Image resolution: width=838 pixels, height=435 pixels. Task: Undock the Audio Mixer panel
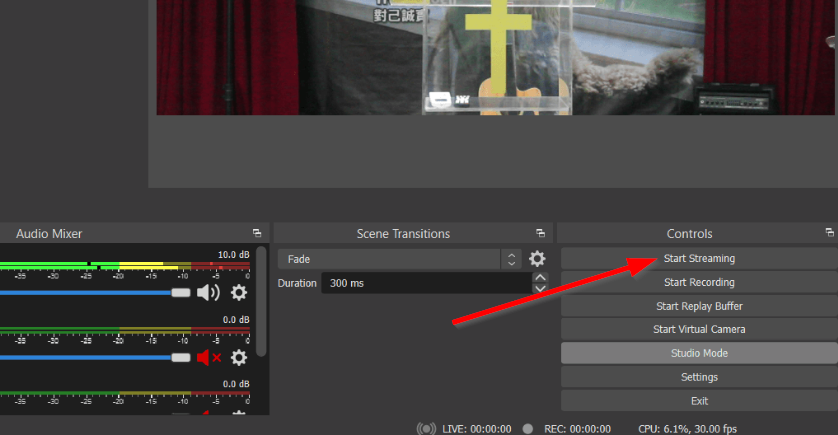(256, 233)
